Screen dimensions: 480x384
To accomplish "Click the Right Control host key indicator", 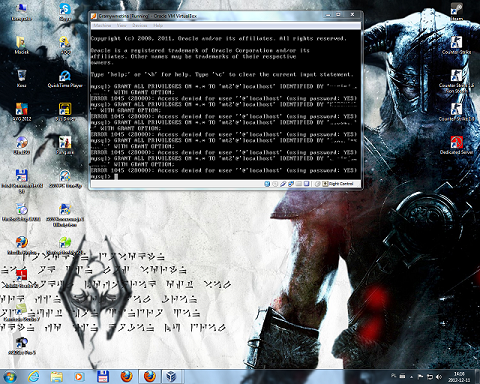I will 338,184.
